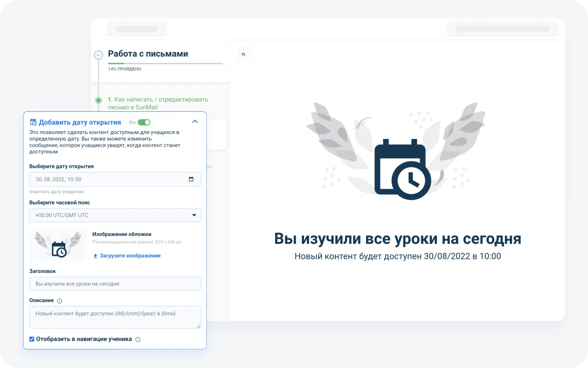
Task: Click the Заголовок text input field
Action: [115, 284]
